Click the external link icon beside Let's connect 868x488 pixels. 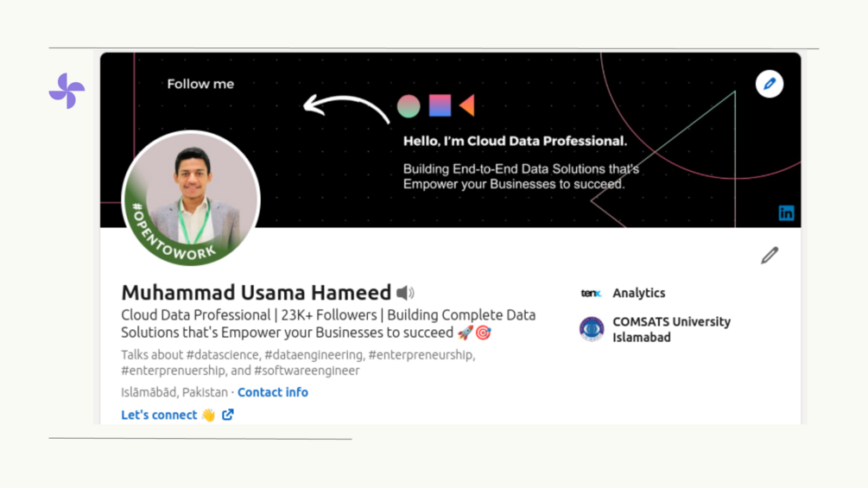coord(228,415)
